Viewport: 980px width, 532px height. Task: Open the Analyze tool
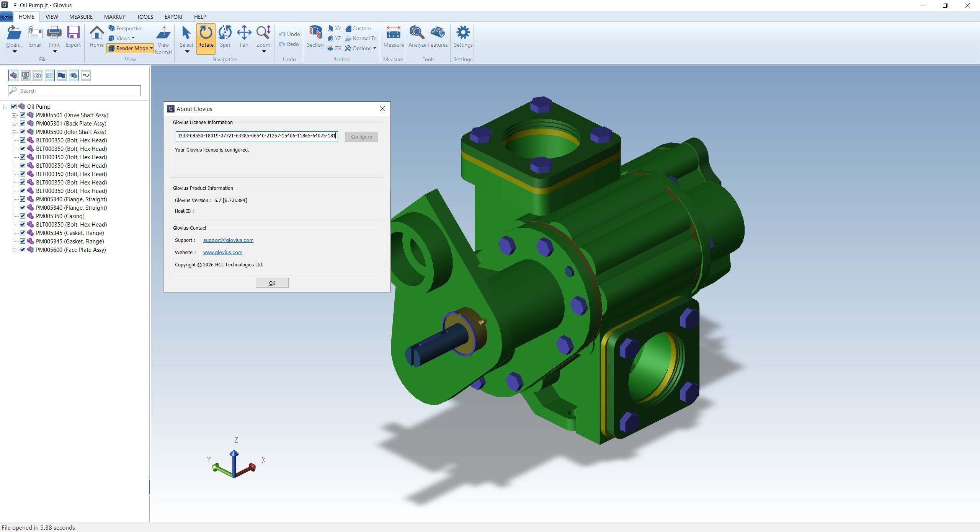click(417, 36)
